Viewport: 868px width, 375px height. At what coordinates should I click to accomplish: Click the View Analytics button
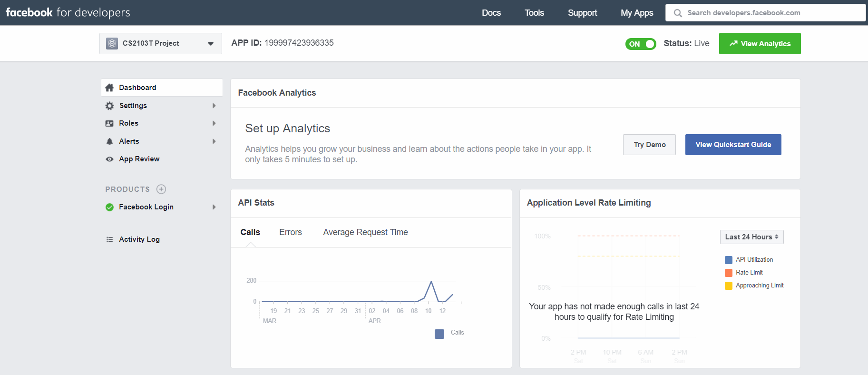click(x=760, y=44)
